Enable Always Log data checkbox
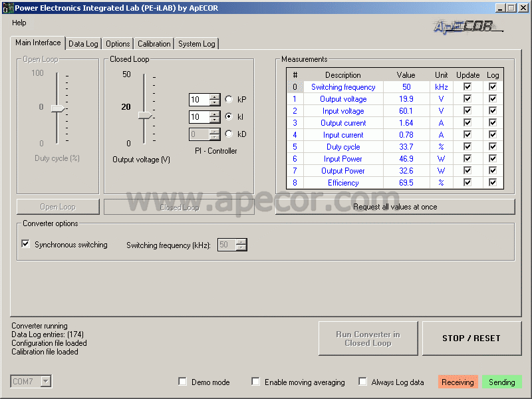Image resolution: width=532 pixels, height=399 pixels. 362,381
